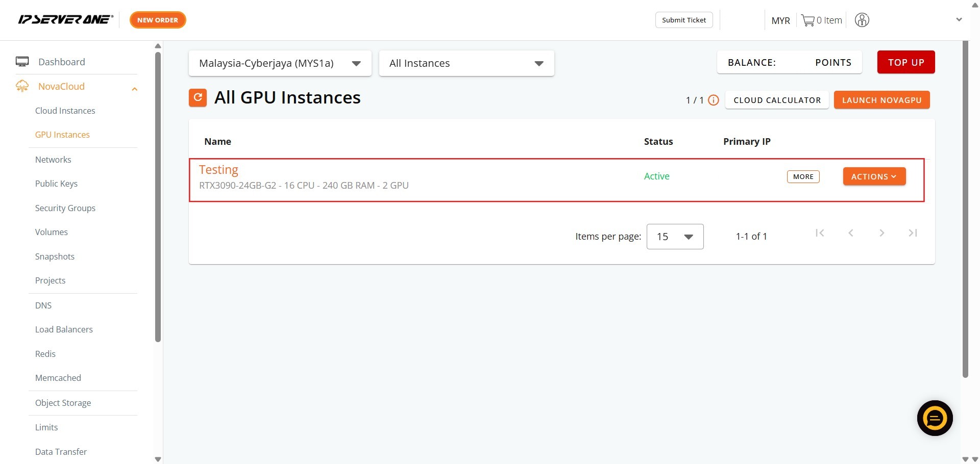Click the next page arrow

(x=881, y=233)
